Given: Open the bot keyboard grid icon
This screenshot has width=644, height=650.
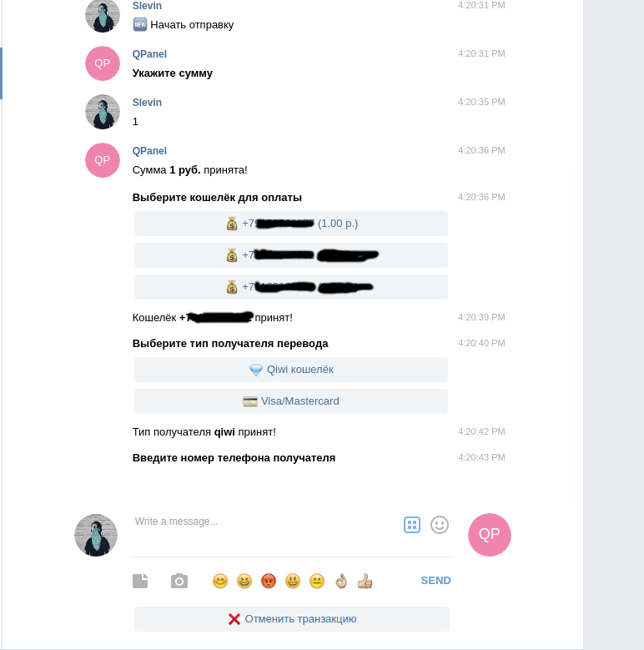Looking at the screenshot, I should tap(412, 525).
